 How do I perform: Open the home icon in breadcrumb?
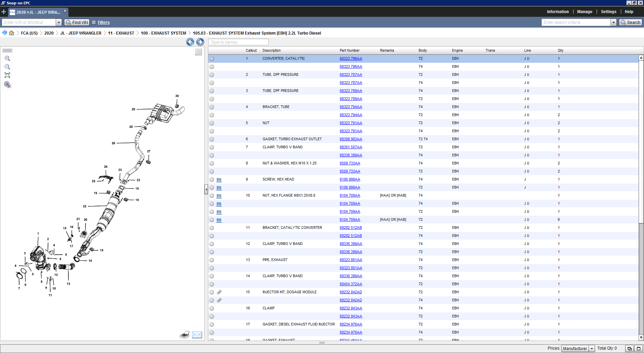12,33
